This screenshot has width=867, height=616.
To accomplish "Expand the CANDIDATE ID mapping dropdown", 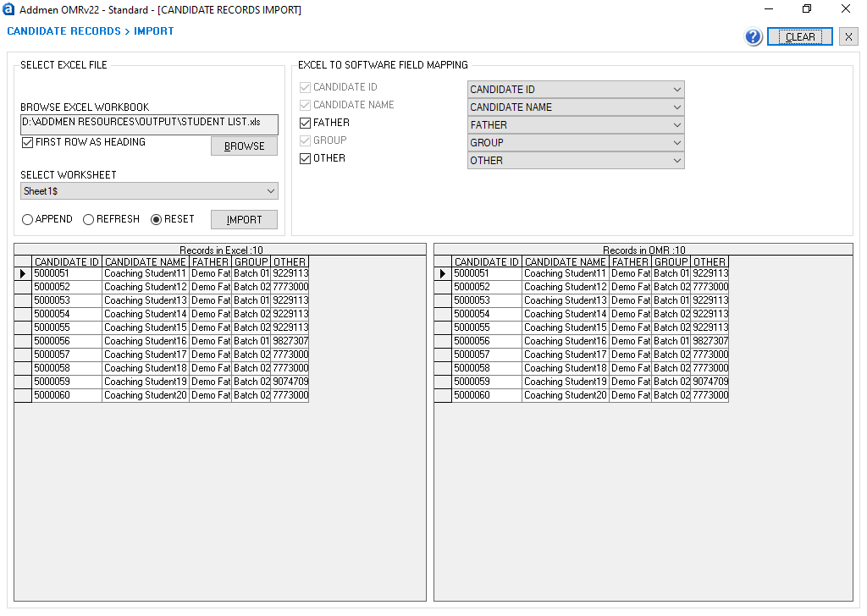I will click(575, 90).
